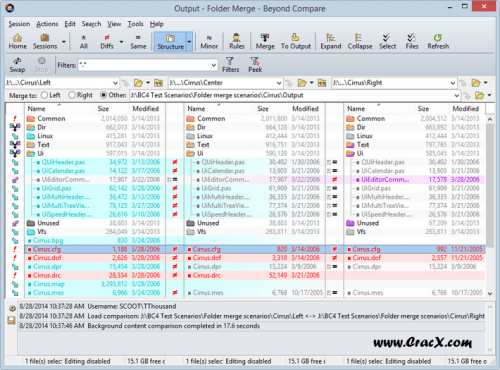
Task: Open the Tools menu
Action: pos(135,24)
